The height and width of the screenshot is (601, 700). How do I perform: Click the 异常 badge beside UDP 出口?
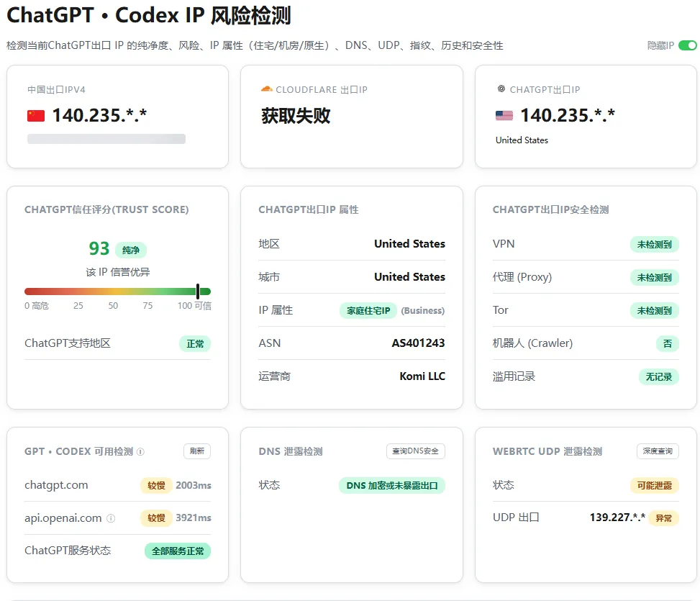[663, 518]
